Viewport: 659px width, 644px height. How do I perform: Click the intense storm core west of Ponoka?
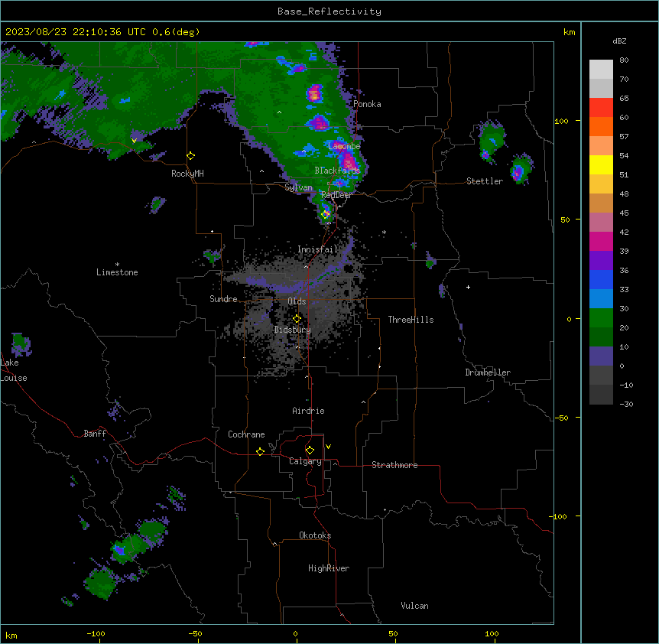315,93
